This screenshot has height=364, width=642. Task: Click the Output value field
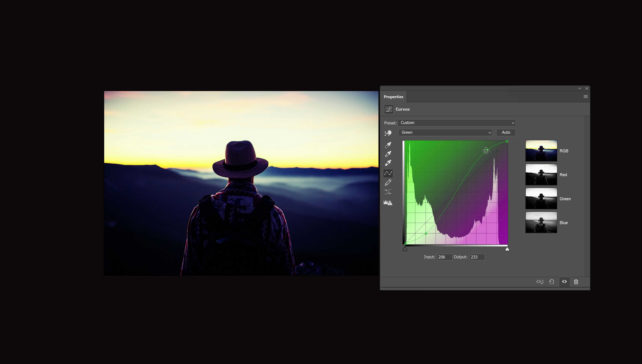[x=477, y=257]
